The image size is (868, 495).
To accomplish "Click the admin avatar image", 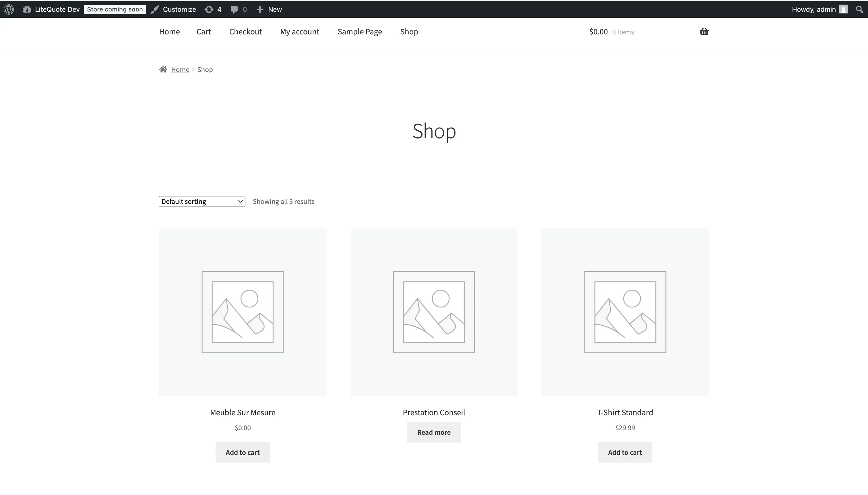I will point(844,9).
